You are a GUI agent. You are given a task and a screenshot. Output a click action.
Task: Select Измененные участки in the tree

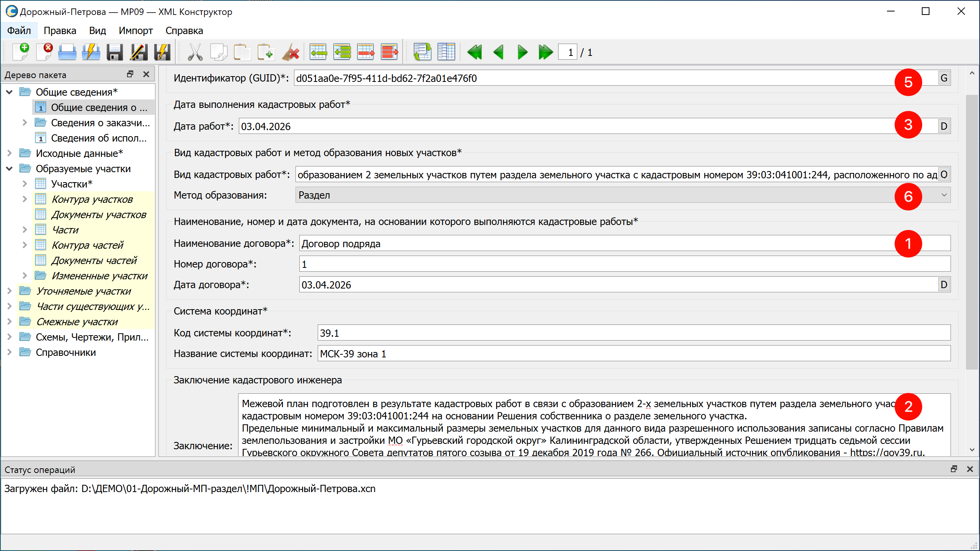(x=100, y=275)
